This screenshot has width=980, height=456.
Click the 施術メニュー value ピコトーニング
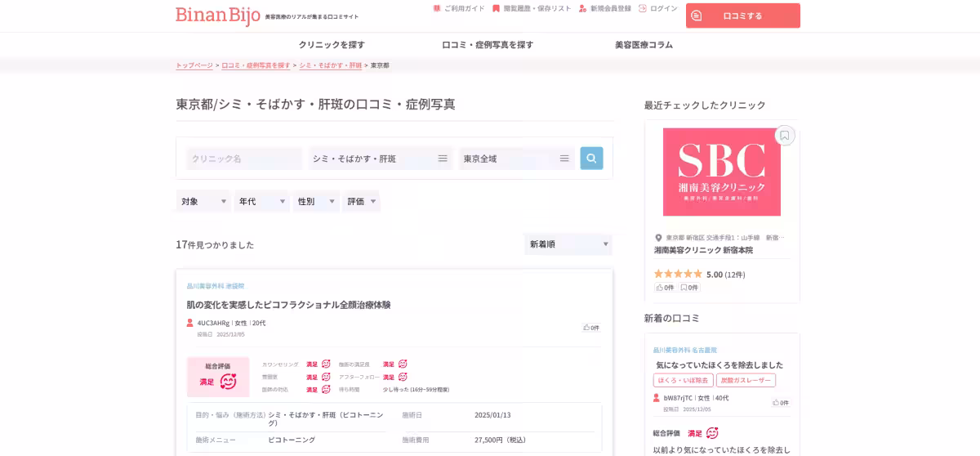pos(292,440)
